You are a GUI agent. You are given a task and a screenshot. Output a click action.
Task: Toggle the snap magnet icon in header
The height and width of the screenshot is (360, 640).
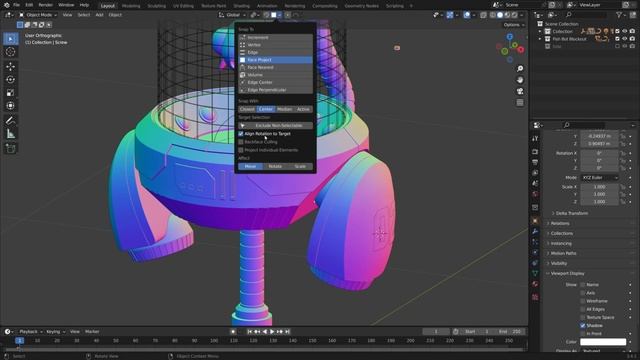point(267,15)
